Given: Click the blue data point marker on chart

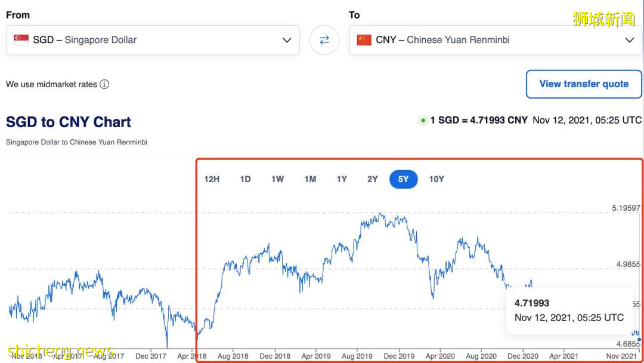Looking at the screenshot, I should tap(639, 339).
